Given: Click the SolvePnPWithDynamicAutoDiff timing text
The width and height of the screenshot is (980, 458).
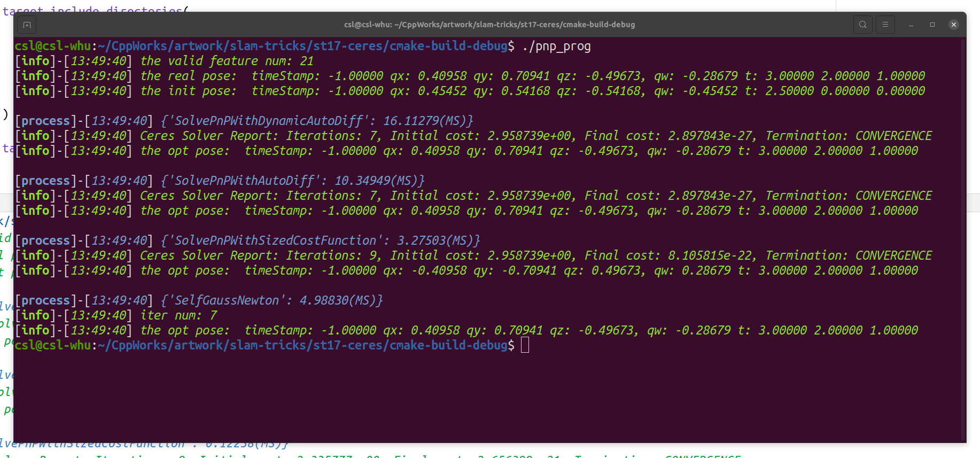Looking at the screenshot, I should [x=317, y=121].
